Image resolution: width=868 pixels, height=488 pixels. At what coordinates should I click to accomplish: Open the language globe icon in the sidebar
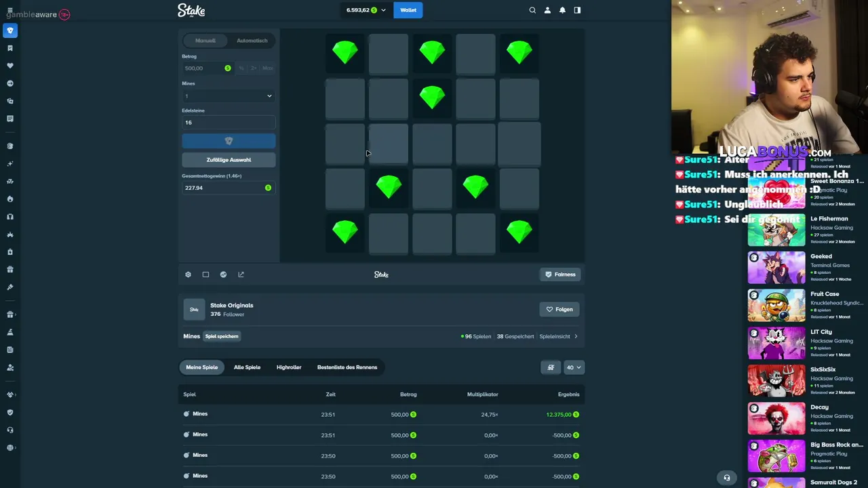point(9,447)
